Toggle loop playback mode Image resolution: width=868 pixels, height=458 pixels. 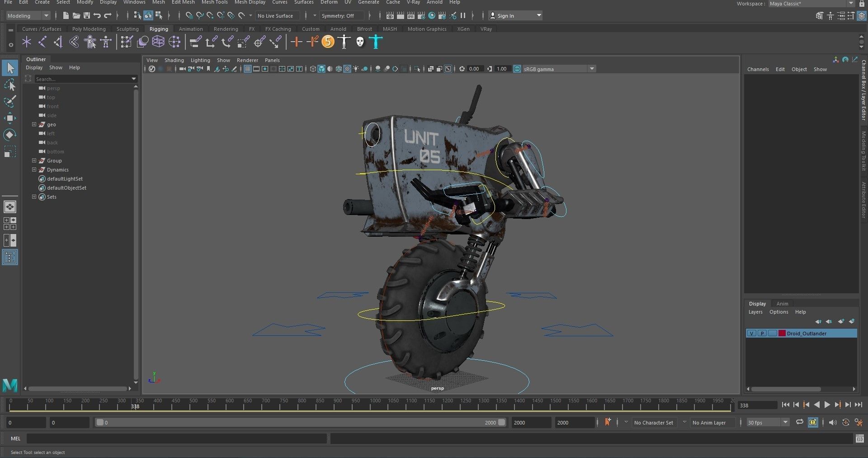(x=800, y=422)
